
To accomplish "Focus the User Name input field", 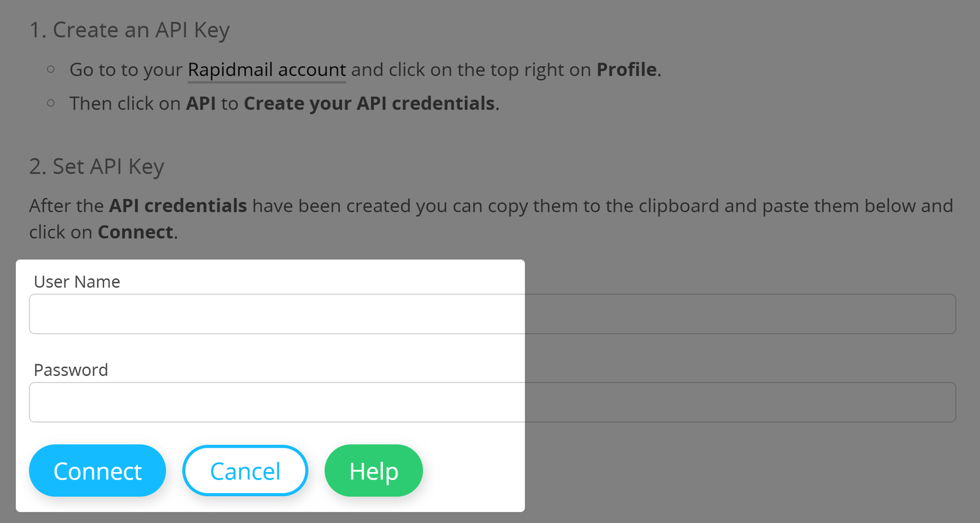I will click(276, 314).
